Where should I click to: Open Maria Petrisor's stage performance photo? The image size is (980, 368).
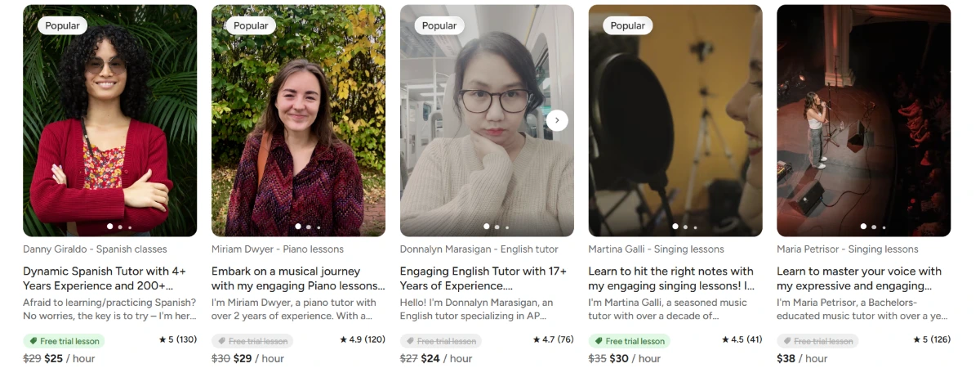coord(863,120)
